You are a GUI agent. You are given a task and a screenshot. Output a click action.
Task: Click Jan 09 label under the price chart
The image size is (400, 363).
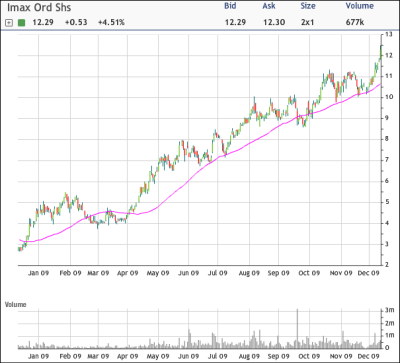(38, 273)
